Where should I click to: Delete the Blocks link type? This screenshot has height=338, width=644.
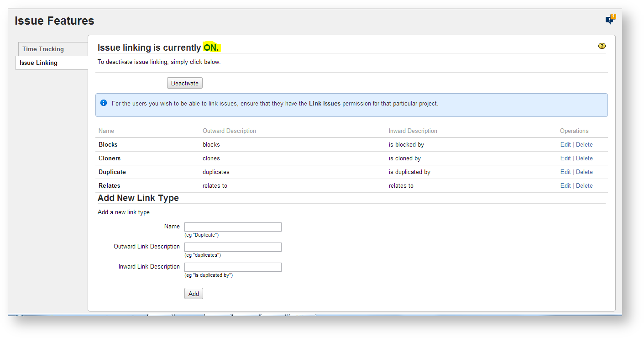click(584, 144)
